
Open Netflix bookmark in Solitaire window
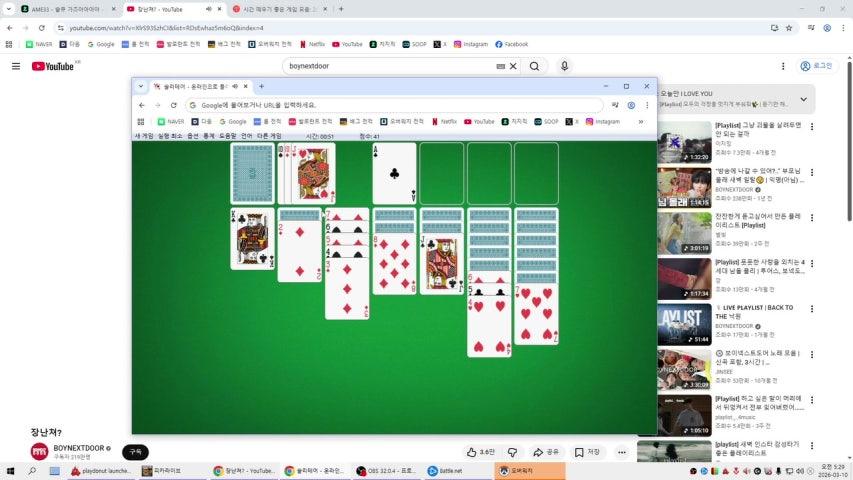(x=444, y=121)
